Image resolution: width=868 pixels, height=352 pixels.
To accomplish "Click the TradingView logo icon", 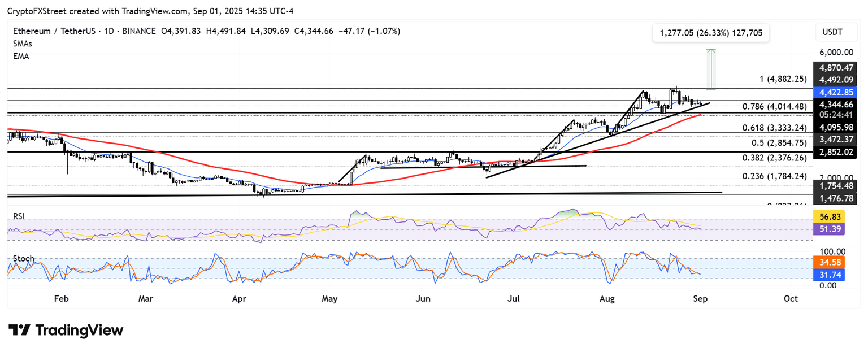I will (x=20, y=330).
